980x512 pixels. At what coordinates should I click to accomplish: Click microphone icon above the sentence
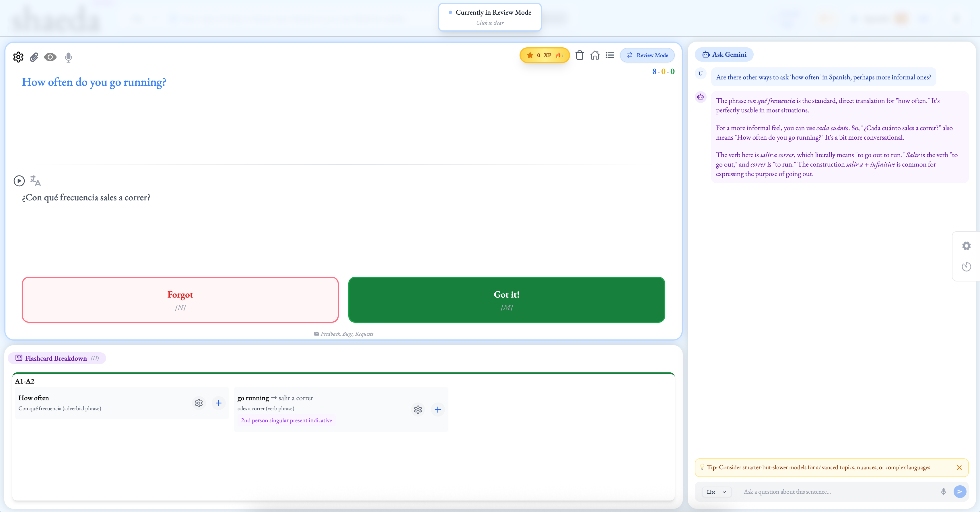click(69, 57)
